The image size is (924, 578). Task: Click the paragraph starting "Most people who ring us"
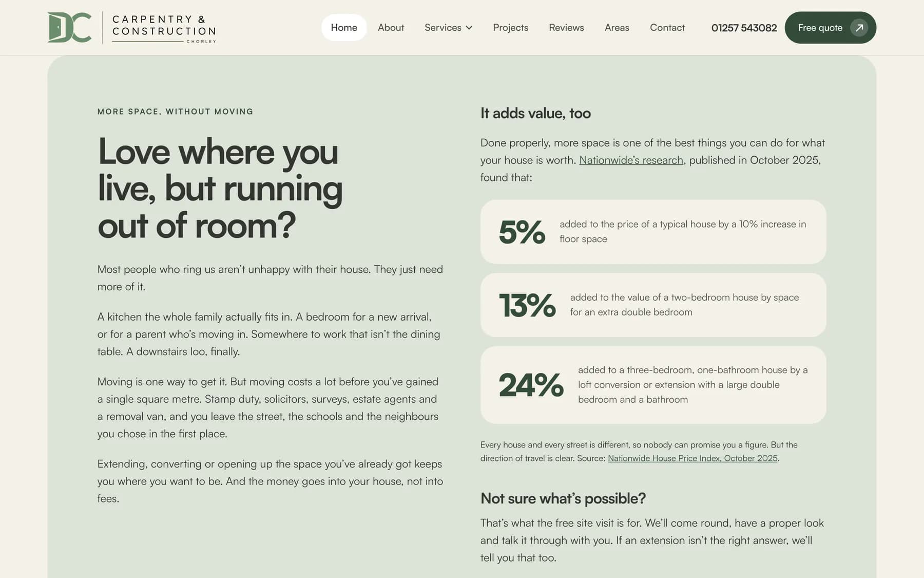coord(270,278)
